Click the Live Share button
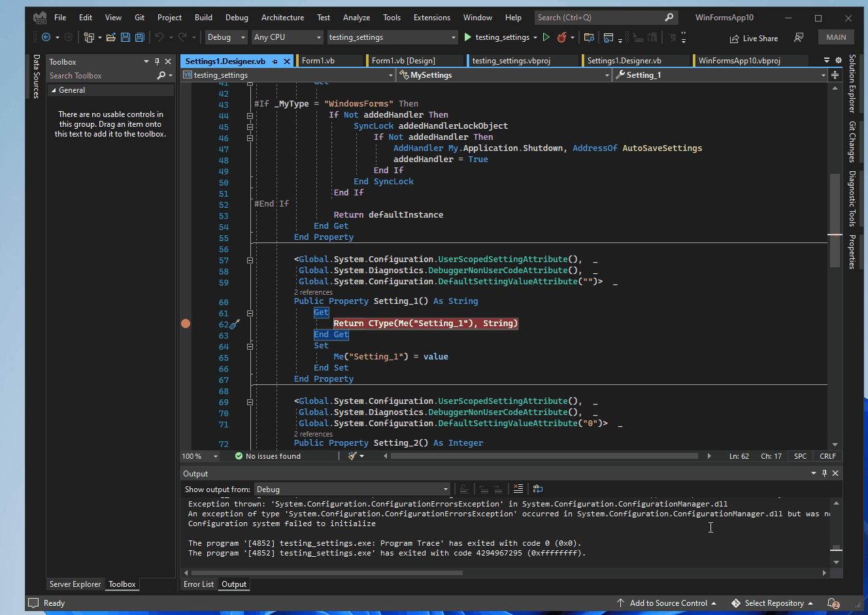The width and height of the screenshot is (868, 615). point(754,38)
